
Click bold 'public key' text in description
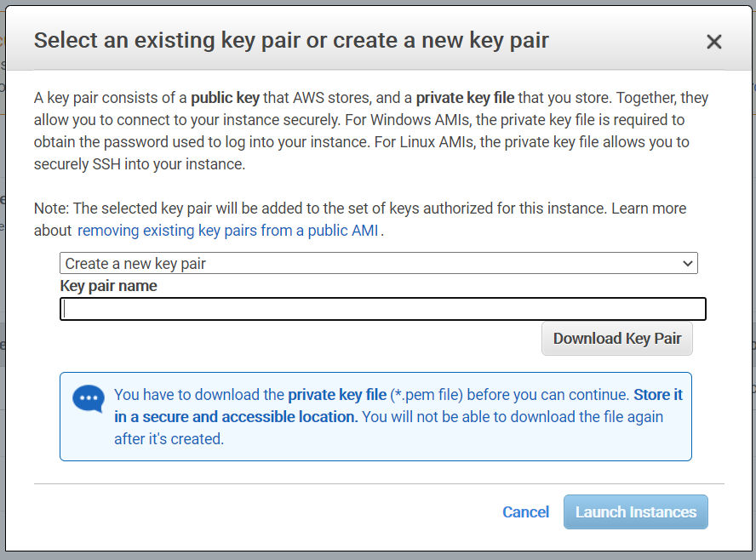pyautogui.click(x=225, y=98)
